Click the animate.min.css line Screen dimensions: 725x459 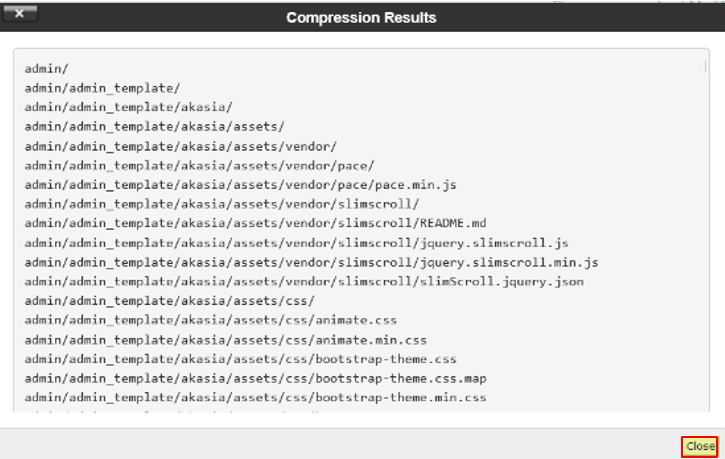(225, 340)
